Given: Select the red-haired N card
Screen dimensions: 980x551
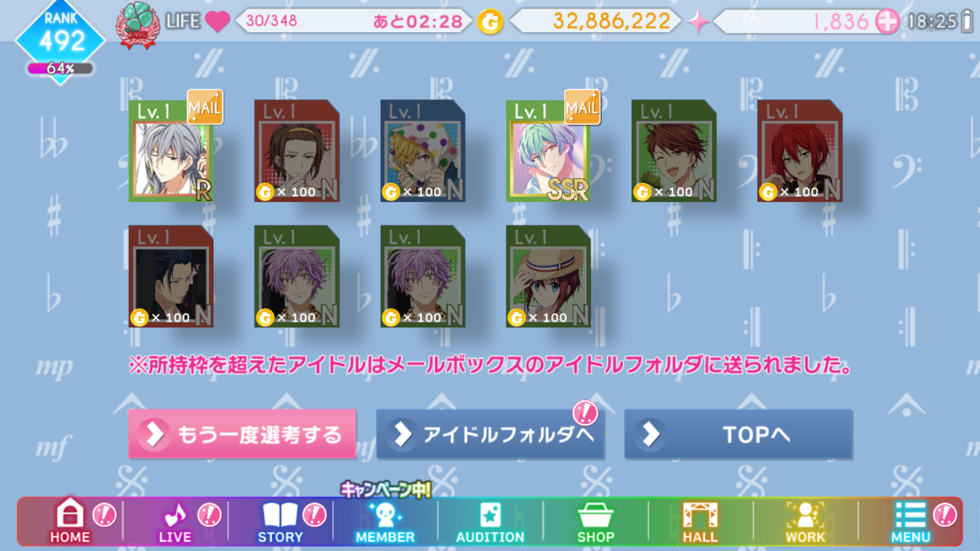Looking at the screenshot, I should (800, 150).
